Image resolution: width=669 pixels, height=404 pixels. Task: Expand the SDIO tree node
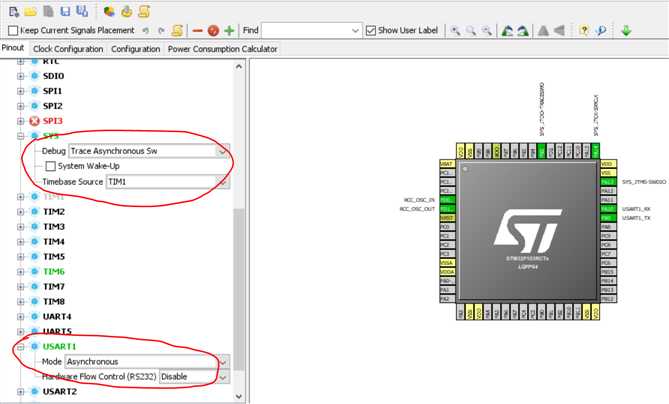20,76
